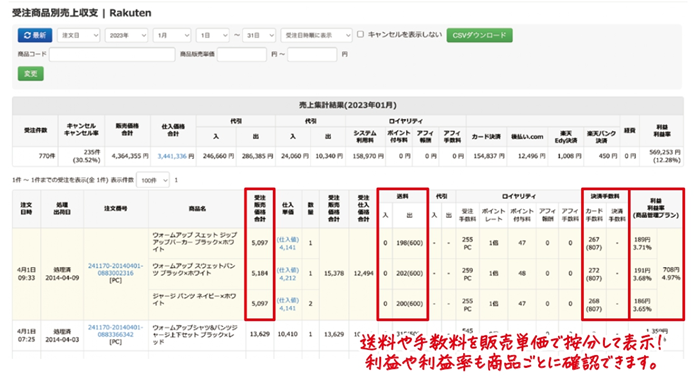This screenshot has height=379, width=694.
Task: Focus the maximum price field before 円
Action: click(x=312, y=54)
